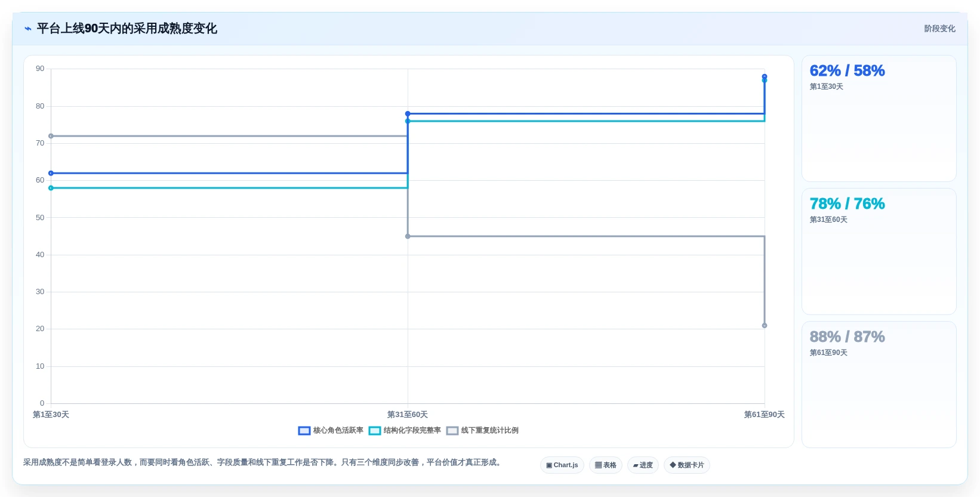Click the 阶段变化 label in the header
The width and height of the screenshot is (980, 497).
940,29
